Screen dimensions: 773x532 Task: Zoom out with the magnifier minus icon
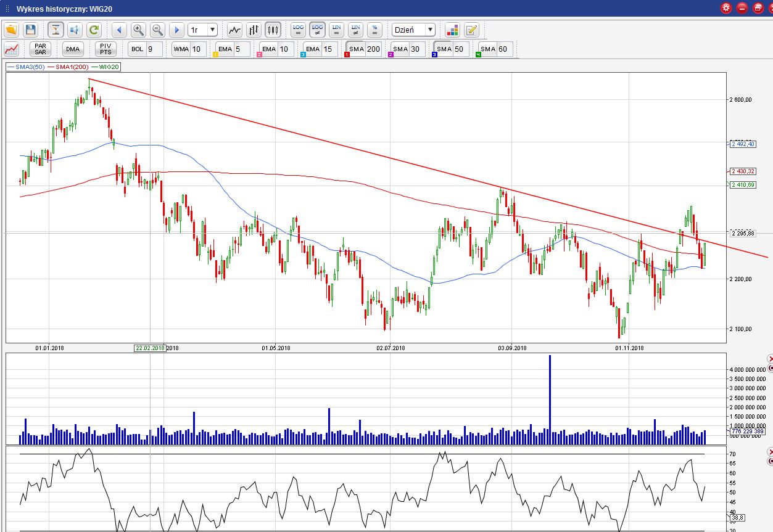pyautogui.click(x=157, y=30)
